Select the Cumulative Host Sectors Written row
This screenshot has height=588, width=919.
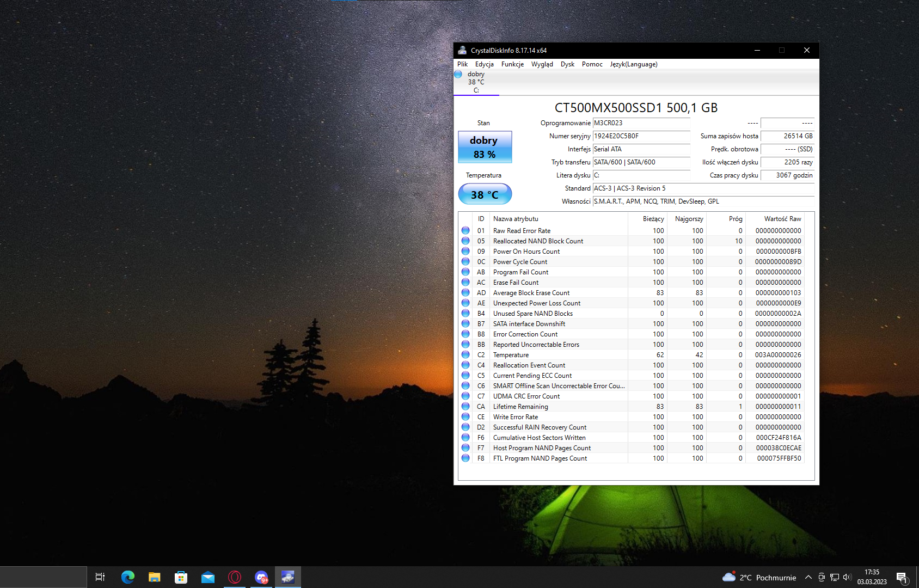(x=632, y=438)
